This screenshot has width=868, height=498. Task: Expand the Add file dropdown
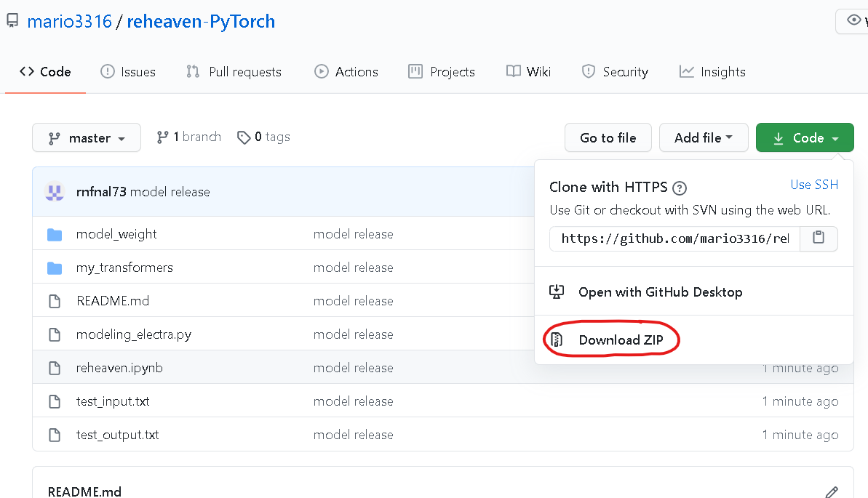(x=704, y=138)
